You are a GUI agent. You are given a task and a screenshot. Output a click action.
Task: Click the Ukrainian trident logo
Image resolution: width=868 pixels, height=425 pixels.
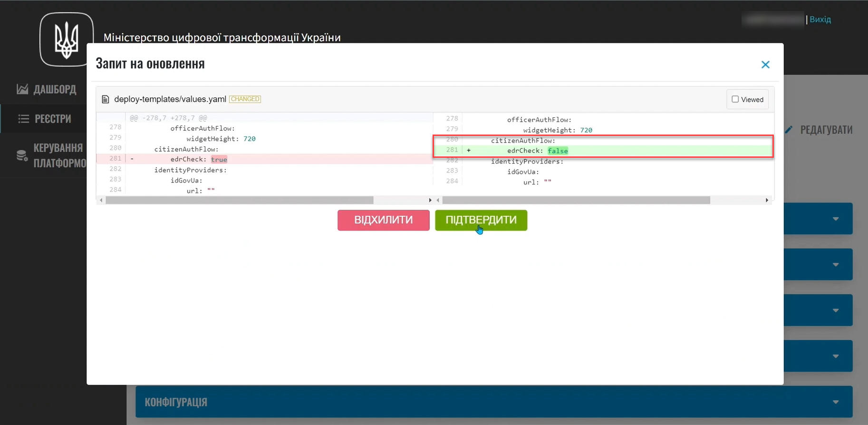pos(67,39)
